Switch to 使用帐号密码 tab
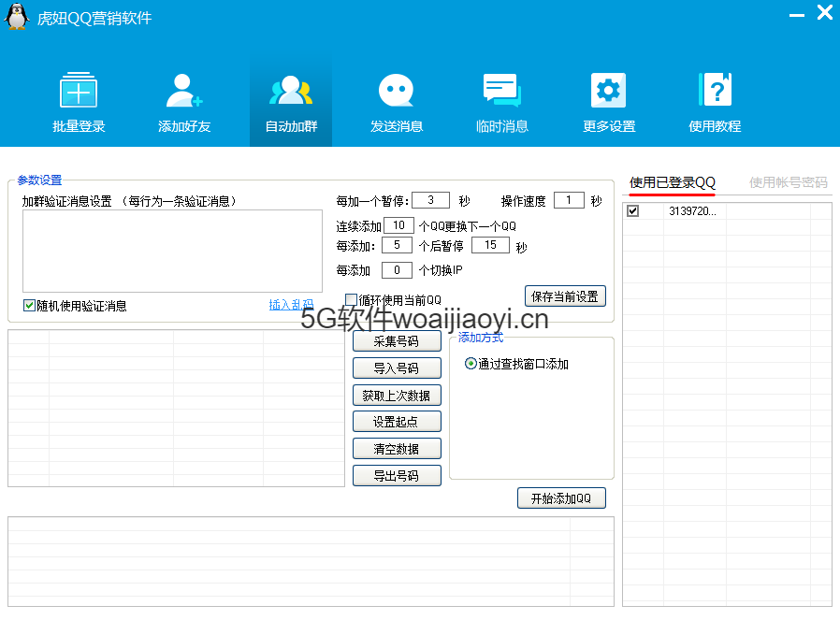 pyautogui.click(x=788, y=182)
